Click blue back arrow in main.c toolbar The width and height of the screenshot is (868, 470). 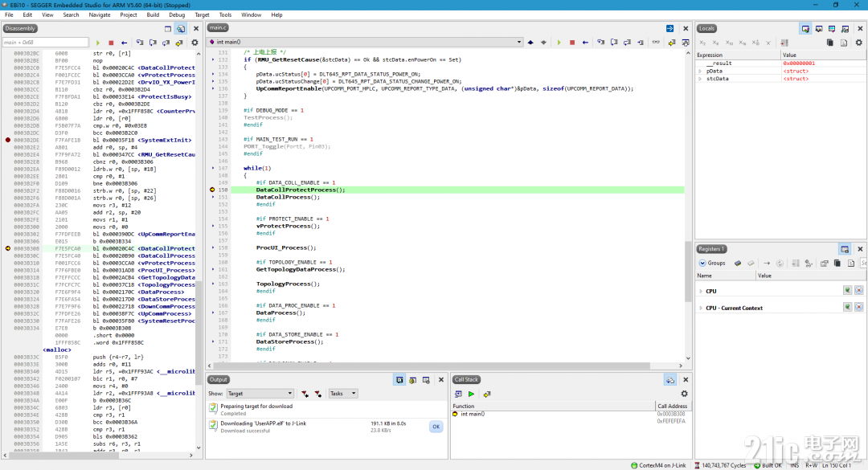(x=585, y=43)
